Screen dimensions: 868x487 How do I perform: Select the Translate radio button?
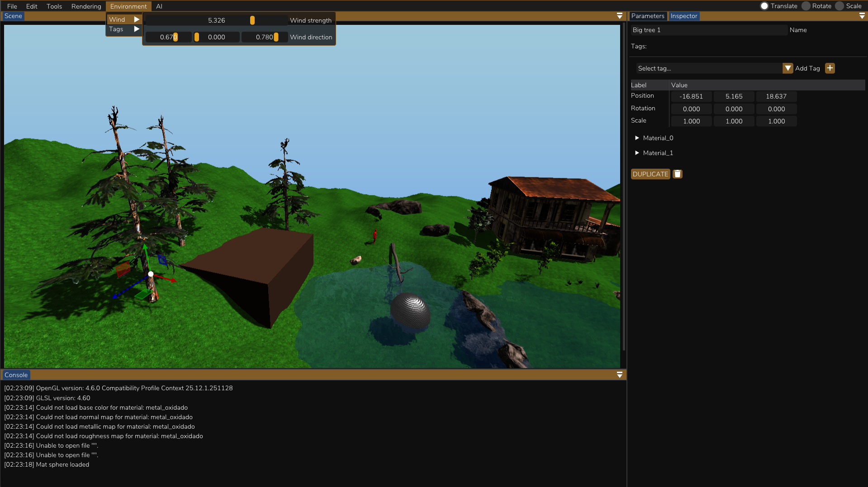click(764, 6)
